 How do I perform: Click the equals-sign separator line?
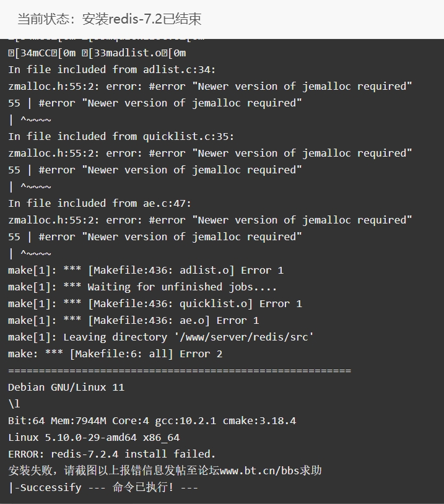(x=180, y=371)
